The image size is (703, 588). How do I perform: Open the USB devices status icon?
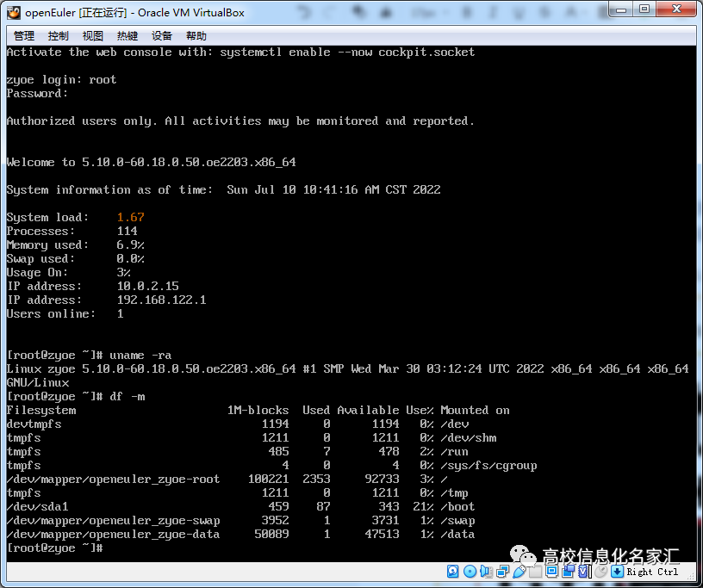click(x=519, y=573)
